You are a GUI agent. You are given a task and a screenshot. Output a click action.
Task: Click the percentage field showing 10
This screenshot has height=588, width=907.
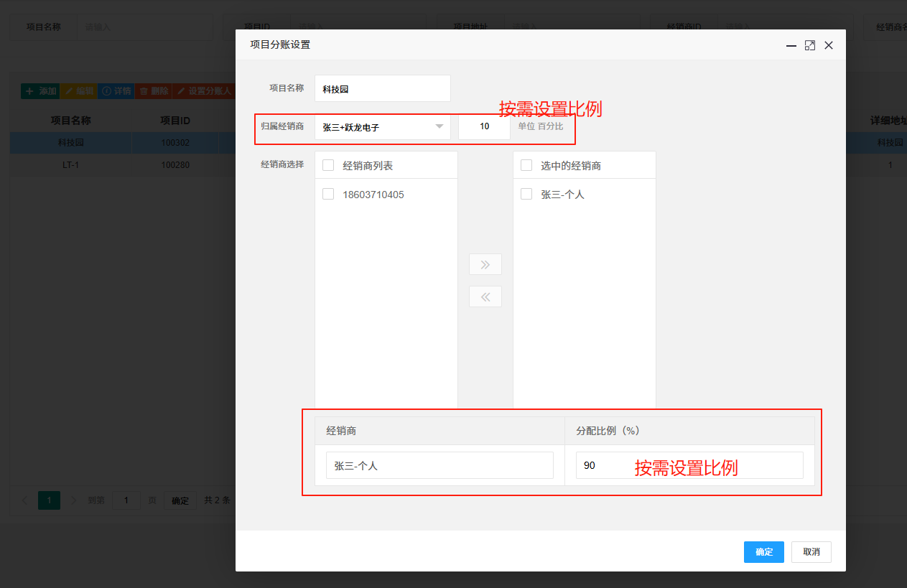[x=485, y=126]
